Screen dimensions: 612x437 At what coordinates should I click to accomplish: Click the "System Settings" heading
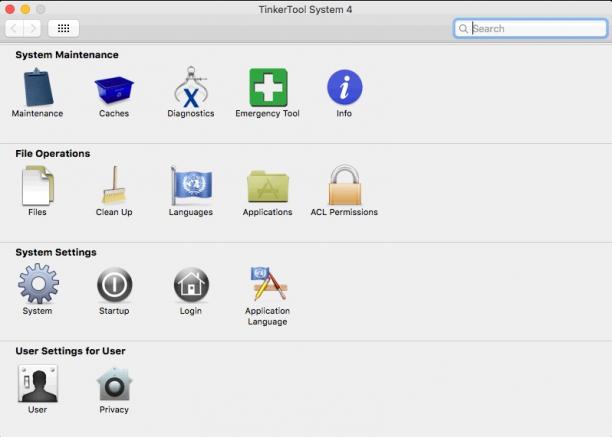(56, 252)
